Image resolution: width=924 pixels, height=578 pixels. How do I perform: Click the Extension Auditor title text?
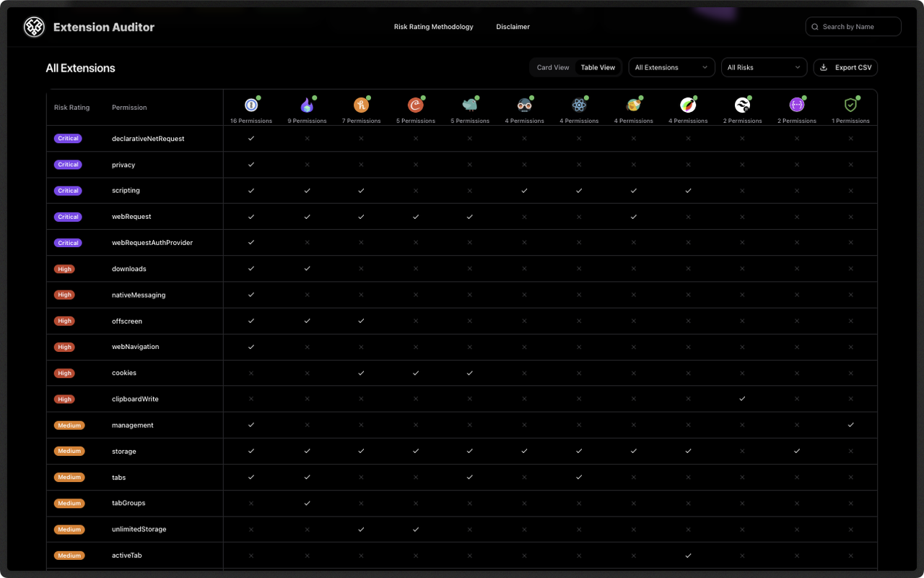tap(104, 27)
